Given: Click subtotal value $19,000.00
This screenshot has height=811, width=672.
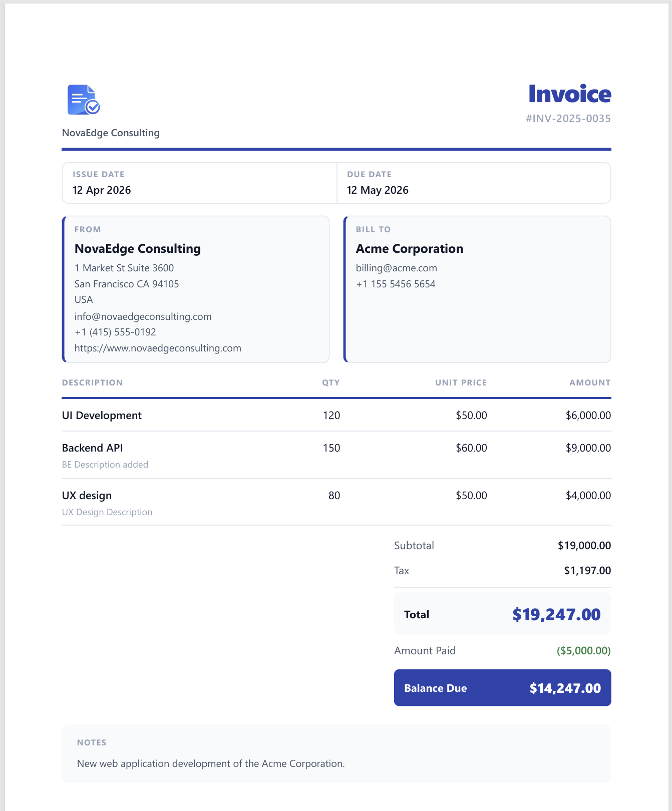Looking at the screenshot, I should (584, 546).
